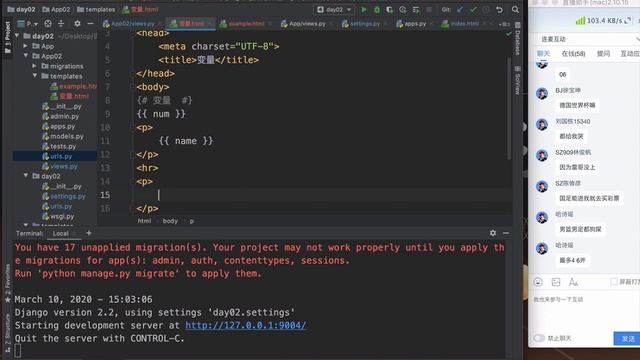The image size is (640, 360).
Task: Click body in editor breadcrumb
Action: click(170, 221)
